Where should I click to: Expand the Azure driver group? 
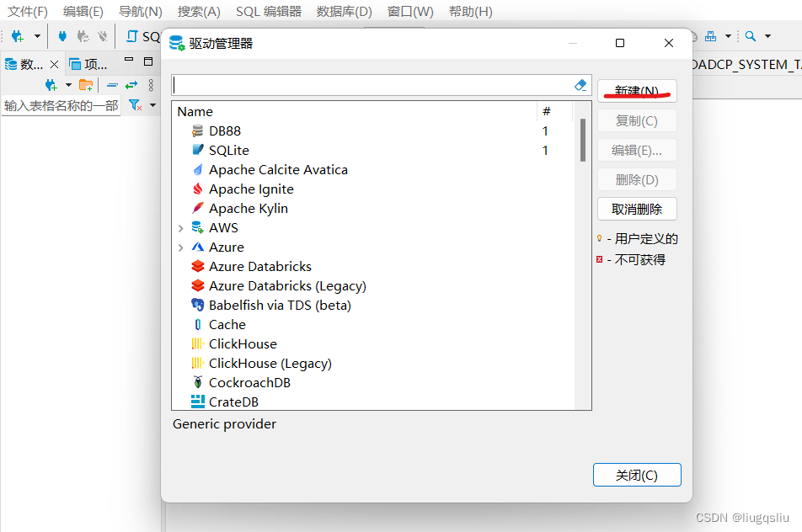pyautogui.click(x=180, y=247)
